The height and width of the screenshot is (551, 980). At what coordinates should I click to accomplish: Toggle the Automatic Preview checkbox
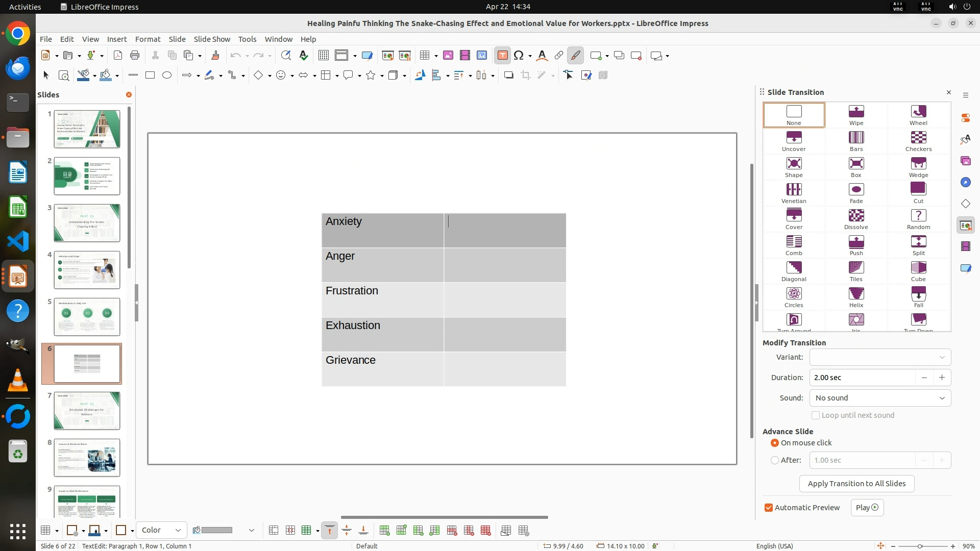point(769,508)
